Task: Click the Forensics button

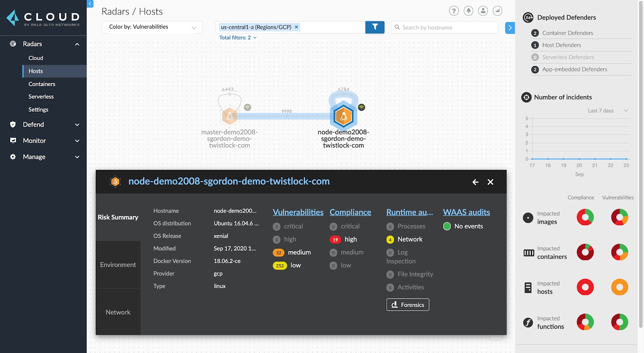Action: (408, 305)
